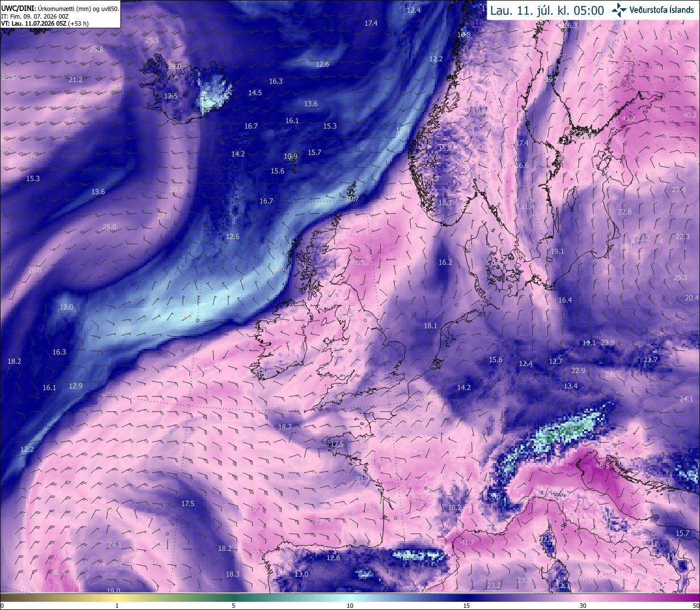This screenshot has height=610, width=700.
Task: Click the Veðurstofa Íslands text label
Action: pyautogui.click(x=662, y=10)
